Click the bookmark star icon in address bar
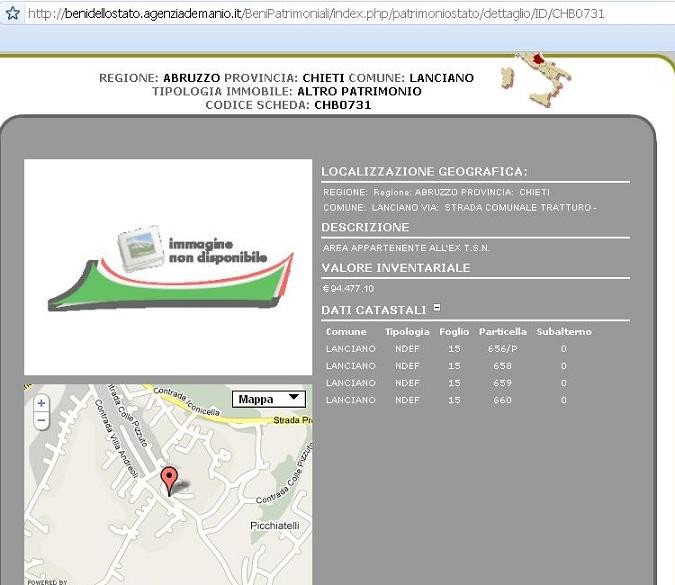The height and width of the screenshot is (585, 675). (x=13, y=14)
